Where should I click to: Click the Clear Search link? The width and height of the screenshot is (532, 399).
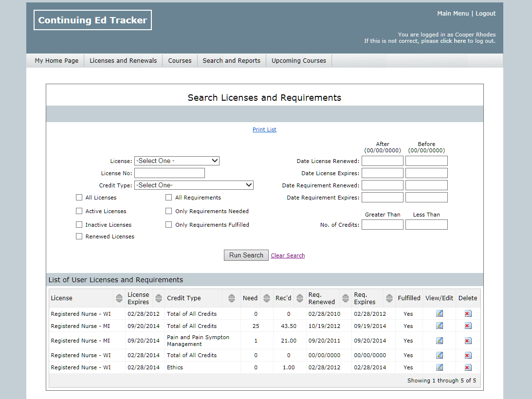coord(288,255)
